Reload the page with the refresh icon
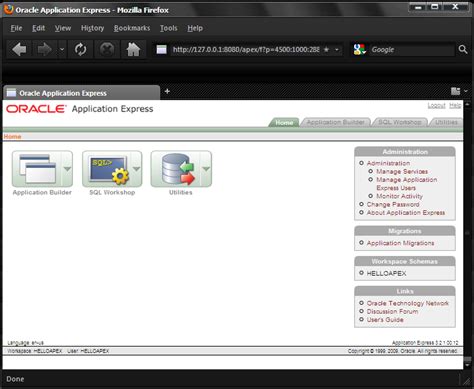Image resolution: width=474 pixels, height=389 pixels. coord(80,49)
